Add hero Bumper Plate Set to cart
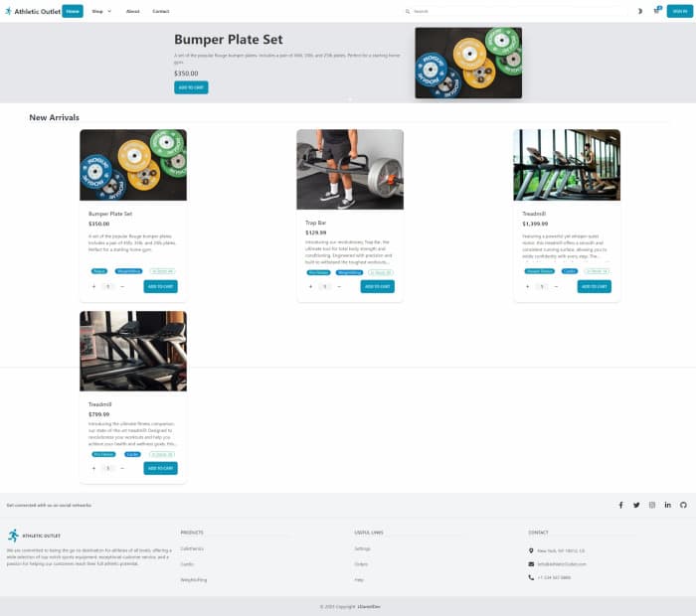Screen dimensions: 696x616 pos(191,87)
